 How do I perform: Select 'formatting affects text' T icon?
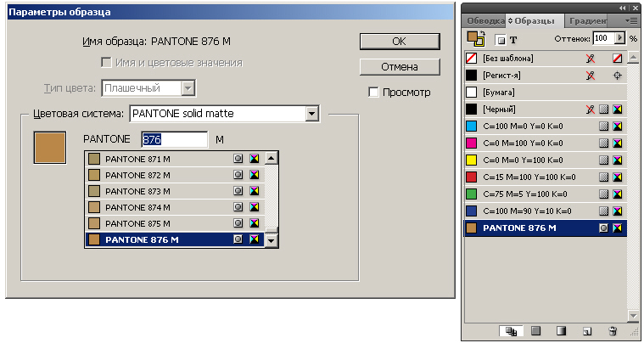(x=513, y=39)
